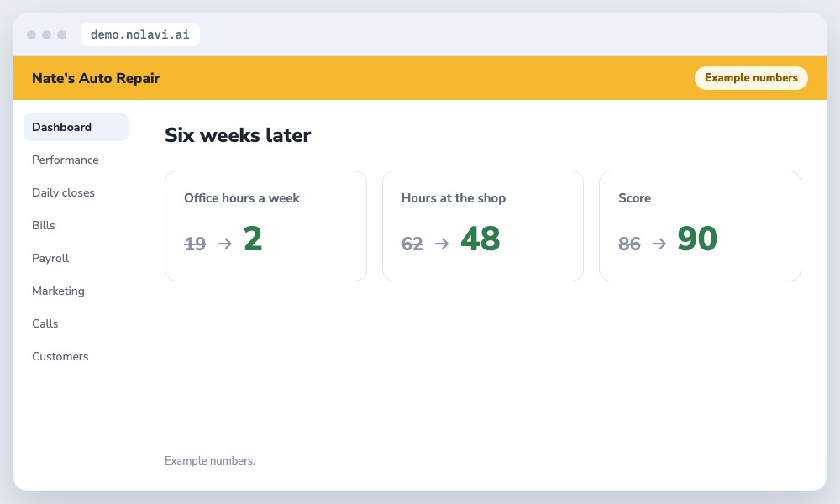
Task: Click the Hours at the shop label
Action: (x=454, y=198)
